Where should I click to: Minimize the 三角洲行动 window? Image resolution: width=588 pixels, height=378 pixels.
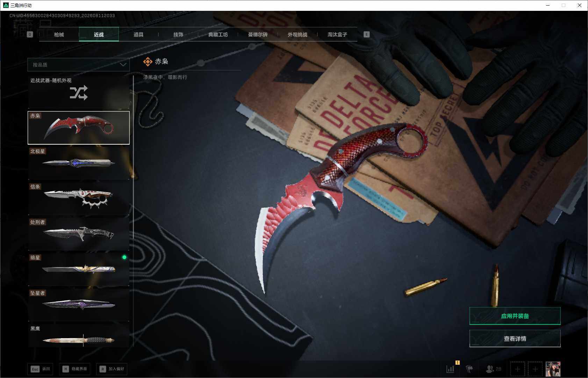click(x=548, y=5)
